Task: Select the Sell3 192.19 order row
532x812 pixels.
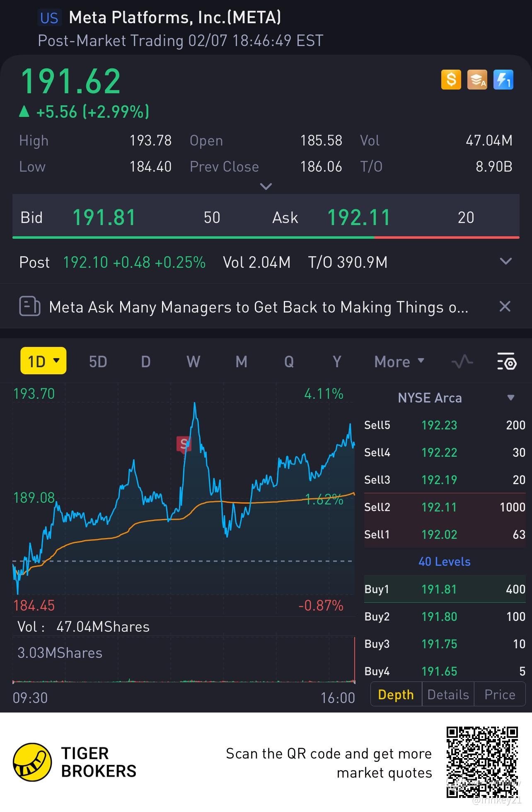Action: pyautogui.click(x=445, y=480)
